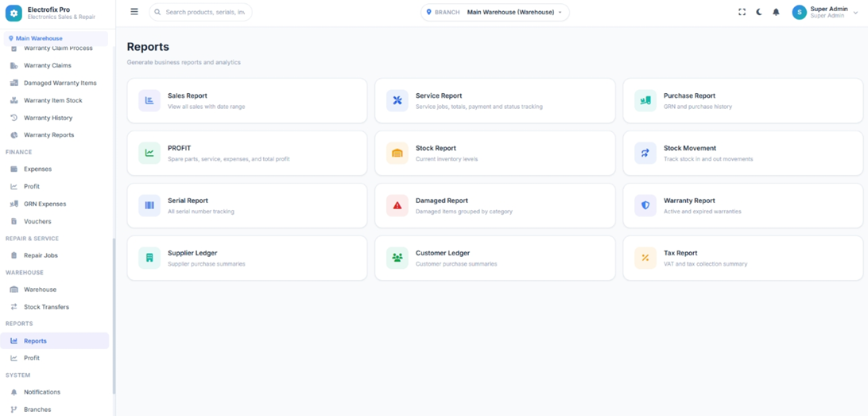The height and width of the screenshot is (416, 868).
Task: Click the Reports page heading
Action: (x=148, y=47)
